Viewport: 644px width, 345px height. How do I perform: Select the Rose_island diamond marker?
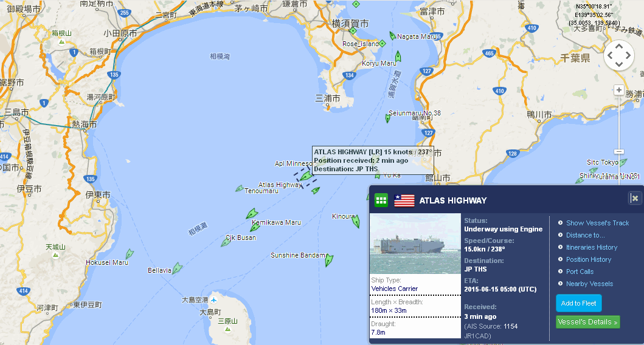pyautogui.click(x=383, y=44)
